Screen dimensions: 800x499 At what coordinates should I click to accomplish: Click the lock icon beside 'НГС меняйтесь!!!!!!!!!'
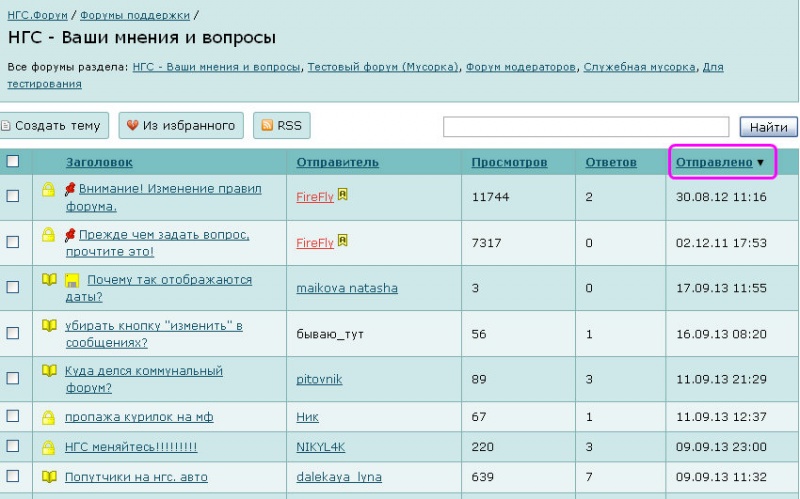point(48,447)
